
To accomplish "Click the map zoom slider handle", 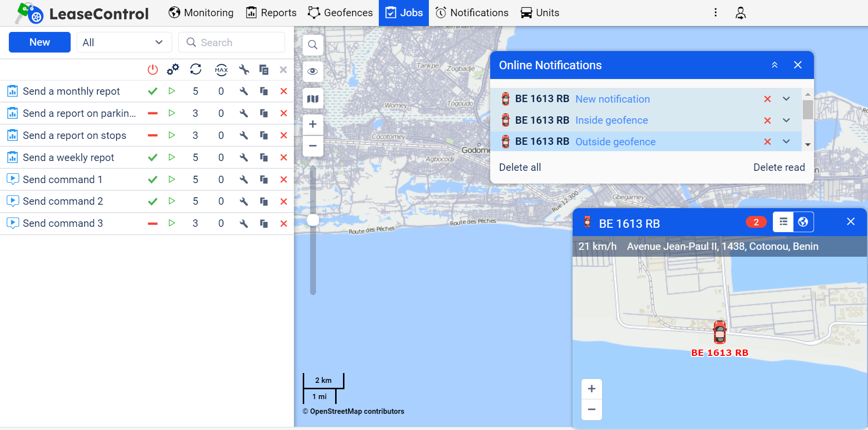I will [x=313, y=220].
